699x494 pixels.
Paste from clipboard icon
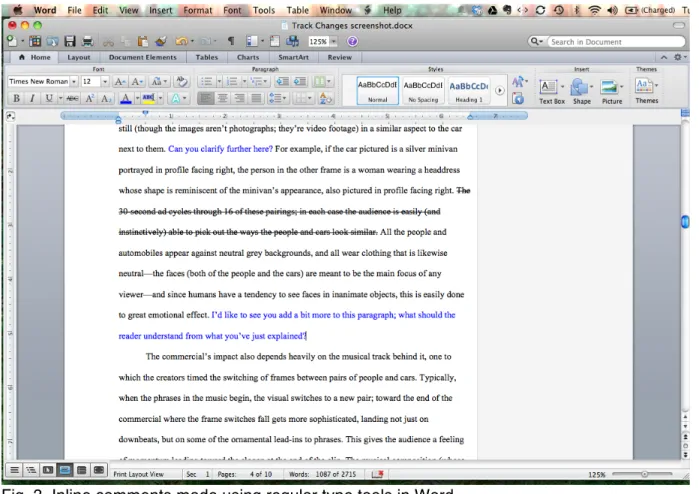click(143, 41)
